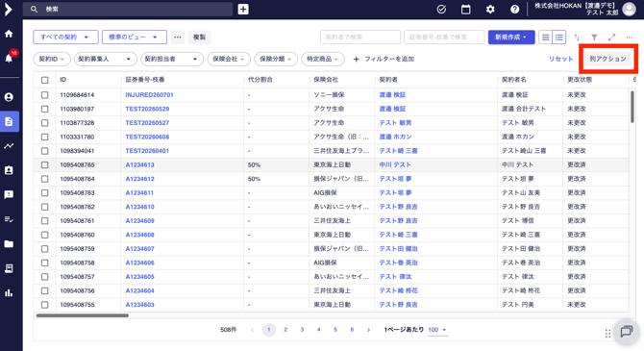
Task: Check the row for ID 1095408765
Action: [x=45, y=164]
